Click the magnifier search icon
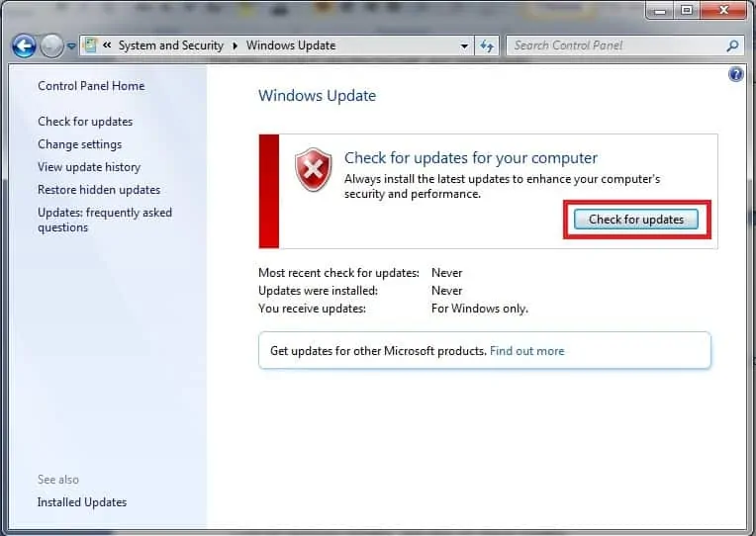756x536 pixels. pyautogui.click(x=732, y=45)
